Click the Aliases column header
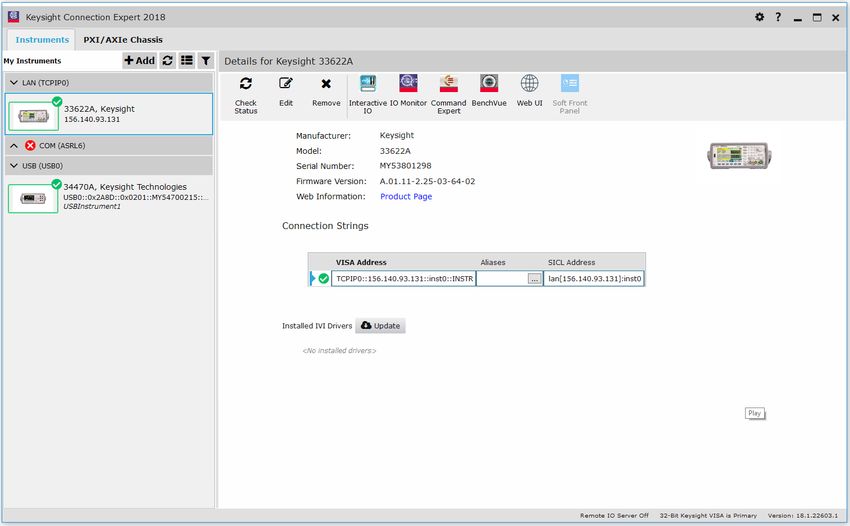The image size is (850, 526). click(x=493, y=262)
